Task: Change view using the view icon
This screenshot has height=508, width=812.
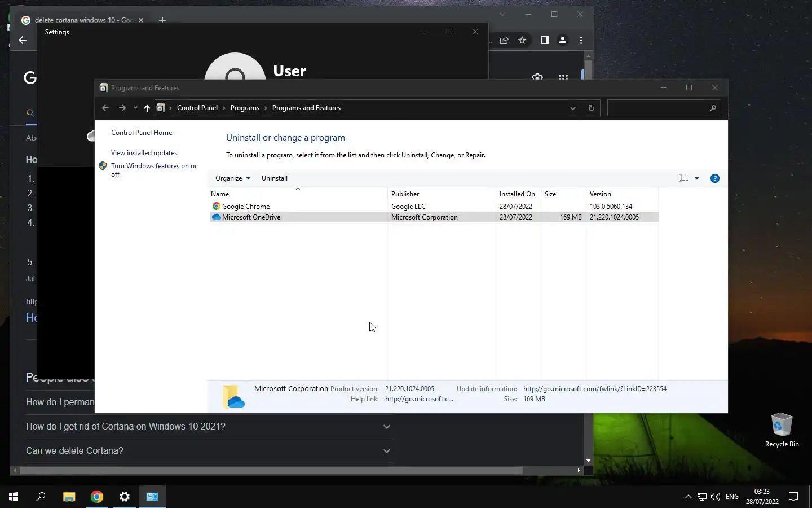Action: [x=683, y=178]
